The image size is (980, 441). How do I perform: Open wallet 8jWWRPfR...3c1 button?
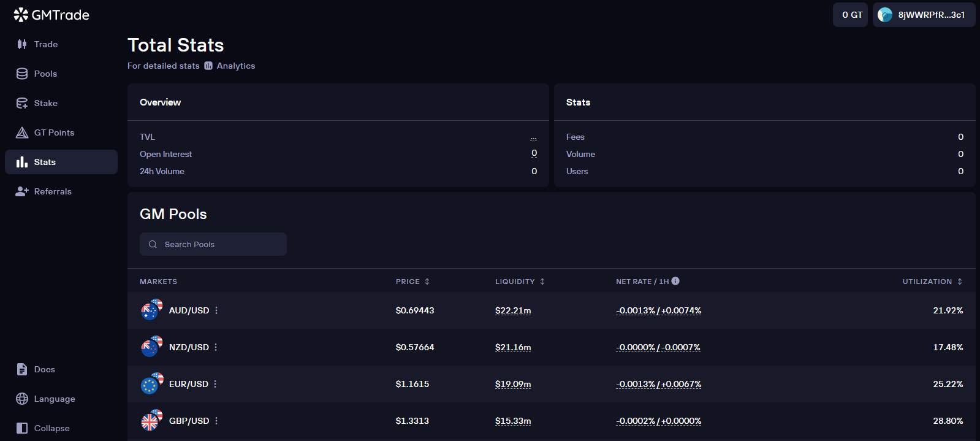pyautogui.click(x=924, y=15)
